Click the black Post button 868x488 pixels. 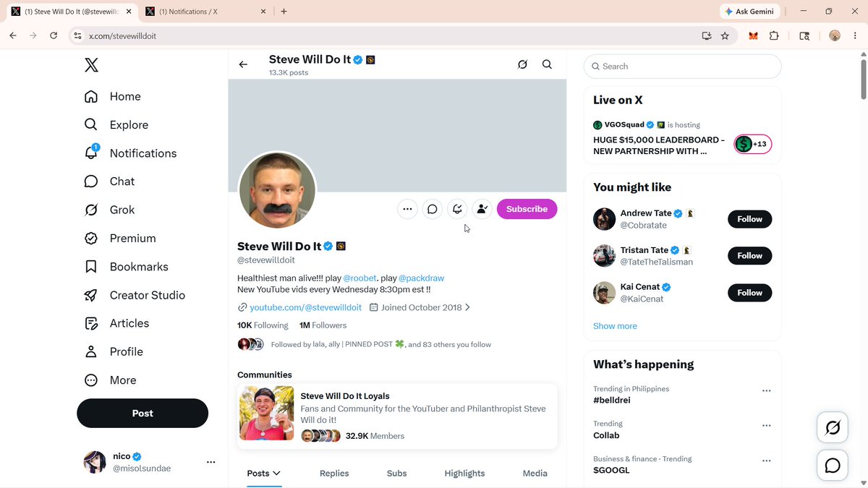(x=142, y=414)
